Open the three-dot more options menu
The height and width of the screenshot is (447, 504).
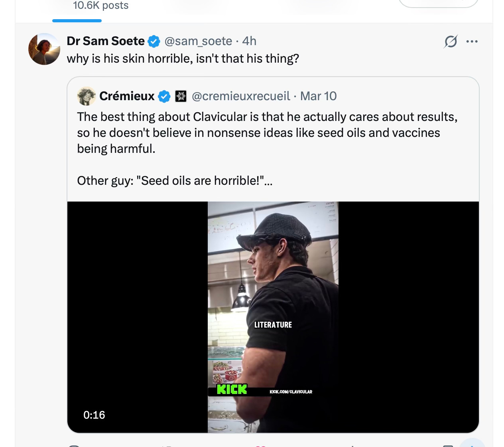(472, 42)
